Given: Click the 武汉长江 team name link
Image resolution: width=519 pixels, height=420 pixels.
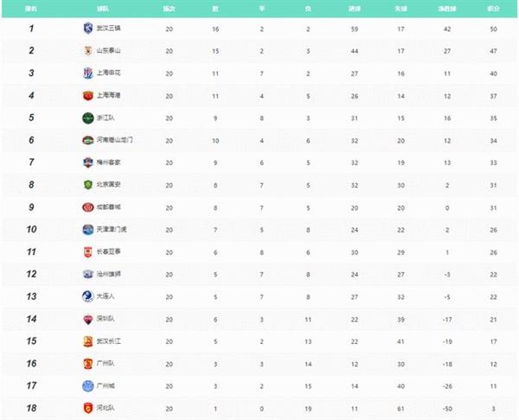Looking at the screenshot, I should [x=109, y=341].
